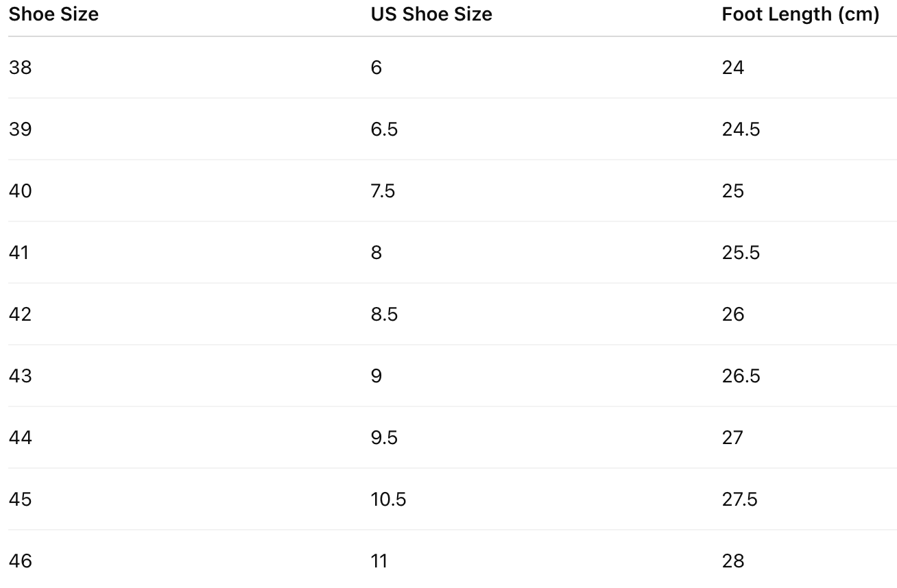897x588 pixels.
Task: Click the "Foot Length (cm)" column header
Action: coord(800,14)
